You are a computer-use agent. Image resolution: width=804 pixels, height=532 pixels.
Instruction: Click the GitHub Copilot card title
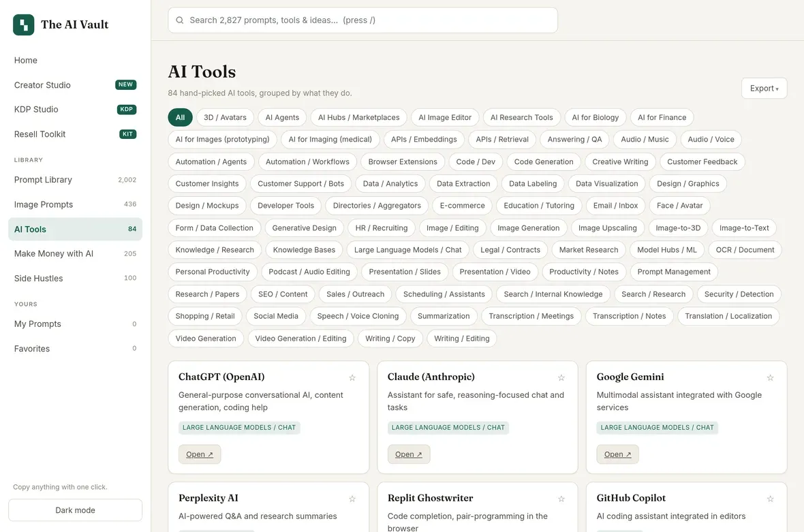pyautogui.click(x=631, y=498)
